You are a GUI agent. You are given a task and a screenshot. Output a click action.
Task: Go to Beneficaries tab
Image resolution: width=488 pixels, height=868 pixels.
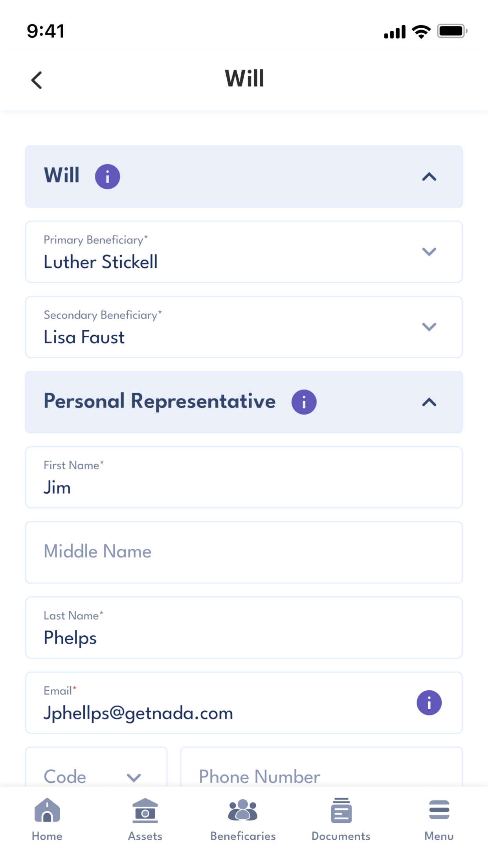(x=243, y=820)
